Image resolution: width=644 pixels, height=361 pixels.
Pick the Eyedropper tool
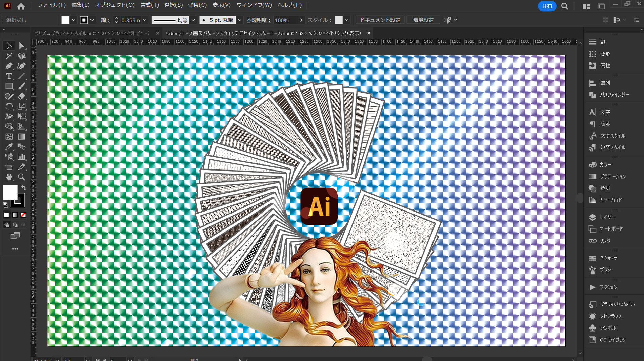coord(9,147)
